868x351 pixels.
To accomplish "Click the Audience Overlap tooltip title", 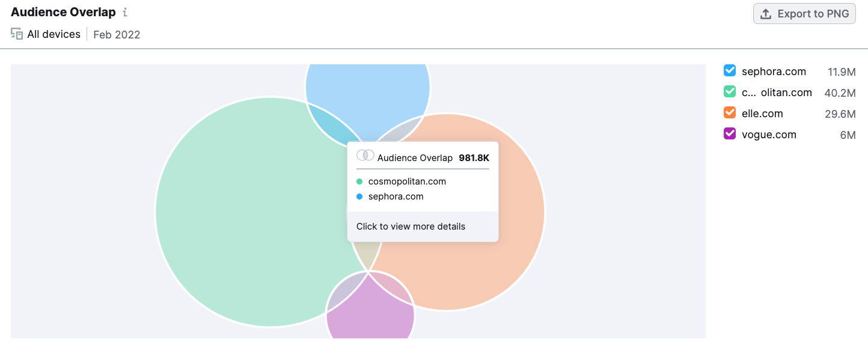I will point(415,157).
